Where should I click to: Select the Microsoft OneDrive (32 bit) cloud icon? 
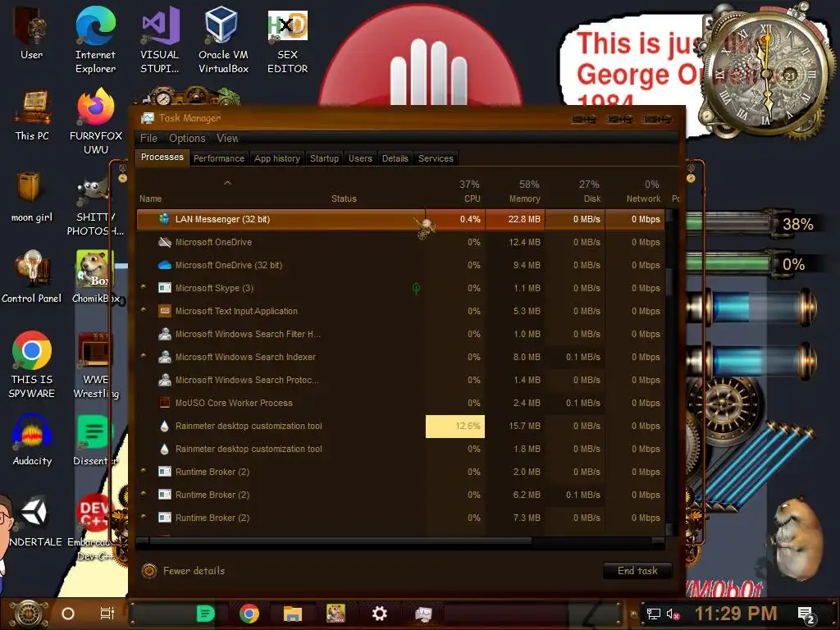point(164,265)
